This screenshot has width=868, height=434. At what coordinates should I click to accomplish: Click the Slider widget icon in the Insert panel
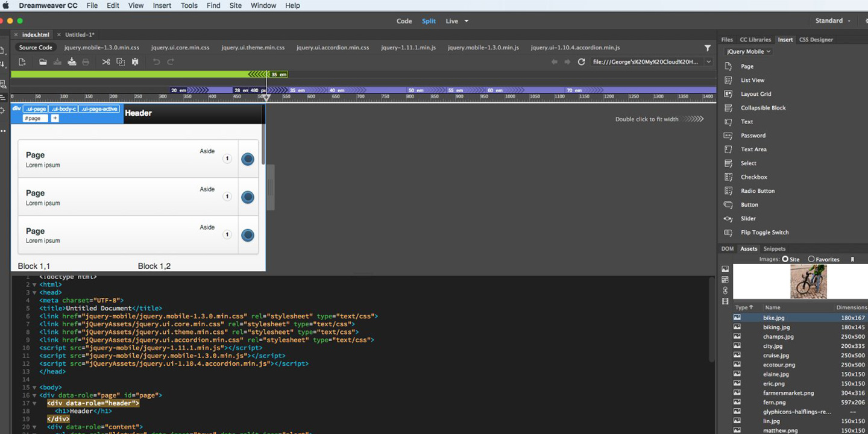[728, 218]
